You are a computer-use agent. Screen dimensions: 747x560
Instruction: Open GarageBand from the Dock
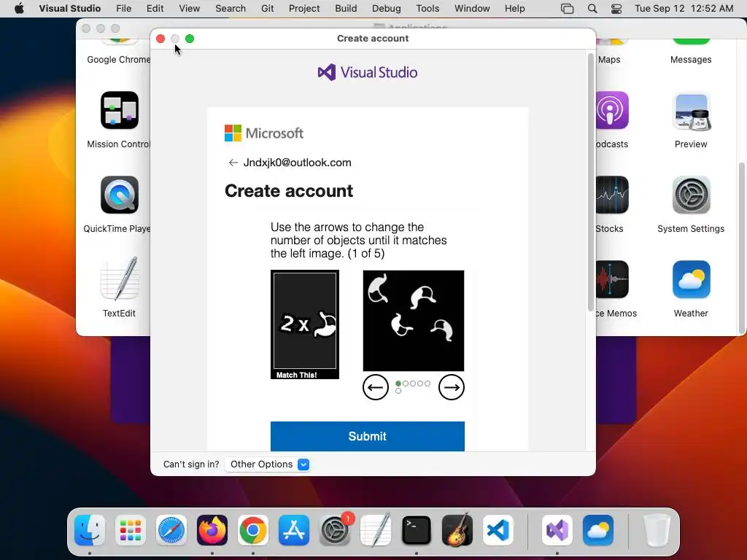[x=457, y=530]
